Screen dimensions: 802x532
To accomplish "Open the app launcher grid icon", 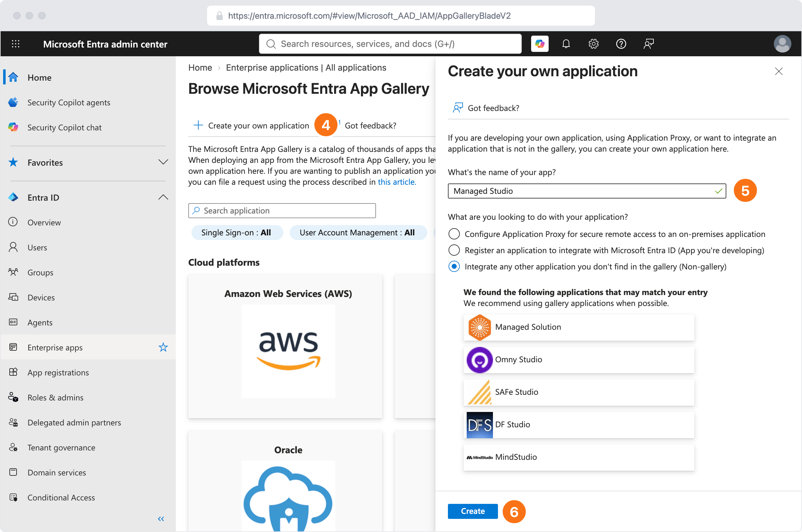I will (x=16, y=44).
